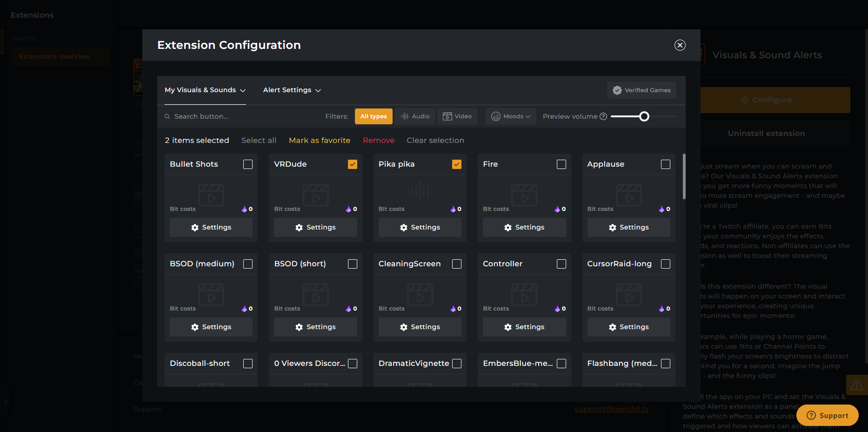868x432 pixels.
Task: Click the Pika pika bits gem icon
Action: point(453,209)
